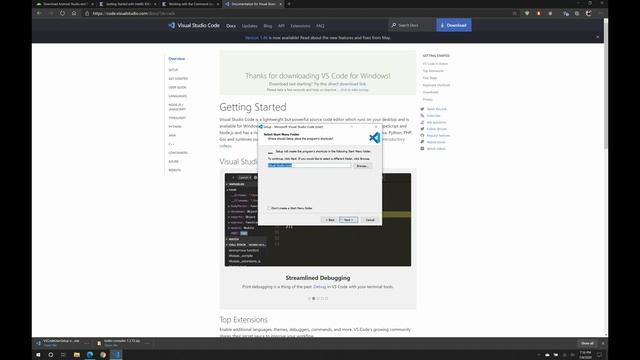Click the Start Menu folder name field

tap(309, 165)
